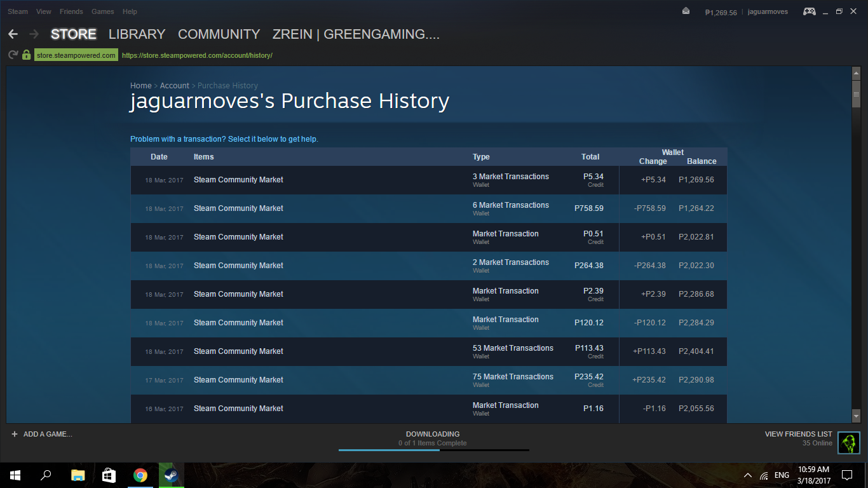Screen dimensions: 868x488
Task: Open the View menu
Action: pyautogui.click(x=44, y=11)
